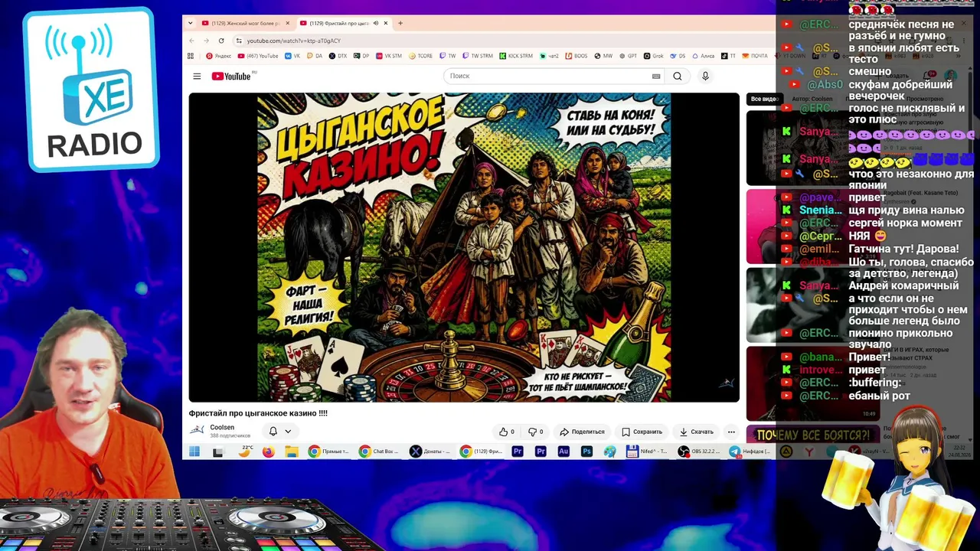The width and height of the screenshot is (980, 551).
Task: Switch to the '(1129) Фри...' Chrome window
Action: pos(482,452)
